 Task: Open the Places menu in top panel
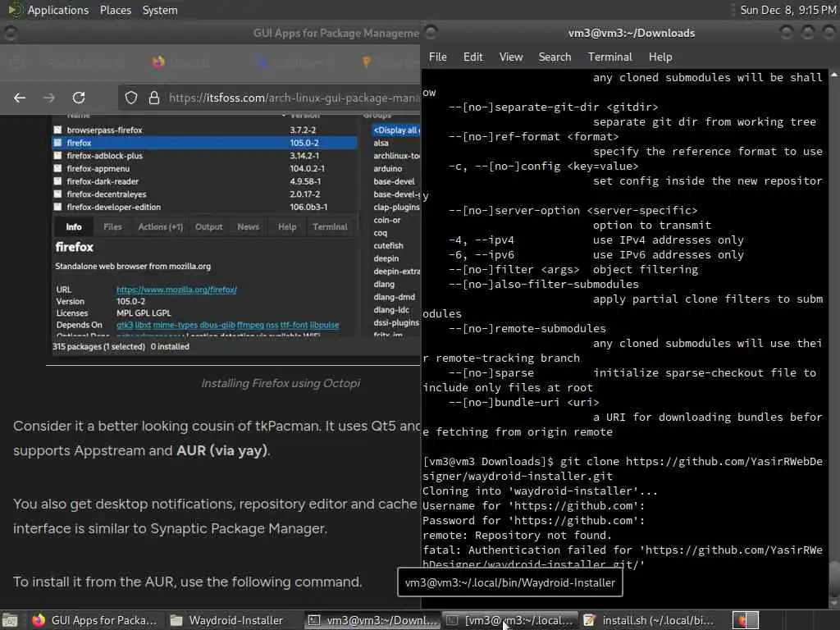115,10
